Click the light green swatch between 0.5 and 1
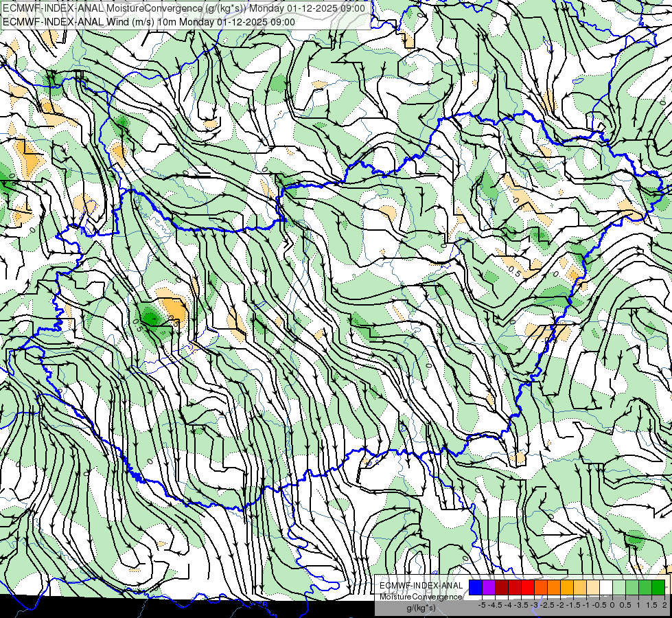The width and height of the screenshot is (672, 618). pos(632,588)
